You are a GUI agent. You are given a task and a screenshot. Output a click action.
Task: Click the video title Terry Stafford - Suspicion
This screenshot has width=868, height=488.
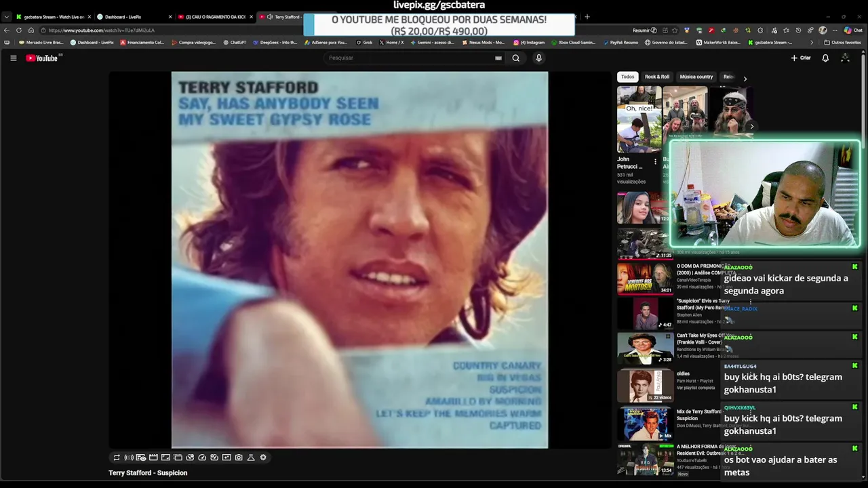pos(148,473)
